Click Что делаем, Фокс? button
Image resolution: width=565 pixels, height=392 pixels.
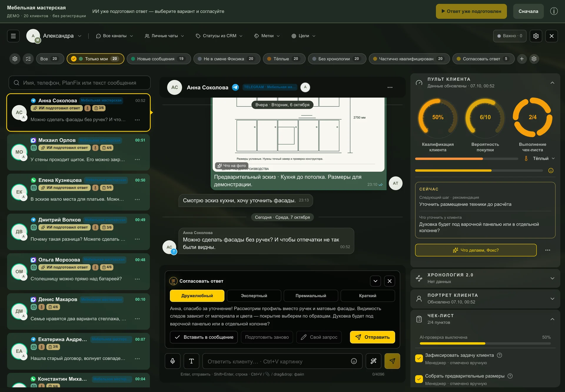[476, 250]
